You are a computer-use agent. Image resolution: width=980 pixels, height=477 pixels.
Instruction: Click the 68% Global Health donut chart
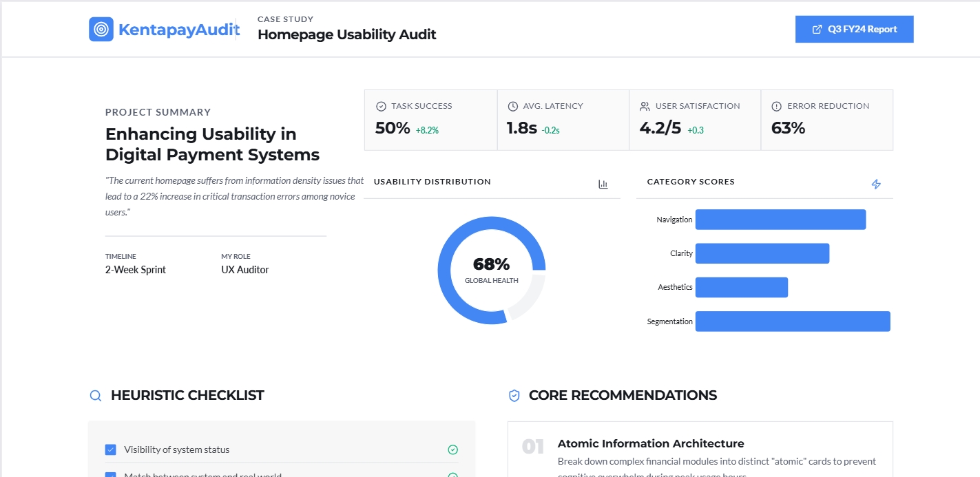pos(492,271)
